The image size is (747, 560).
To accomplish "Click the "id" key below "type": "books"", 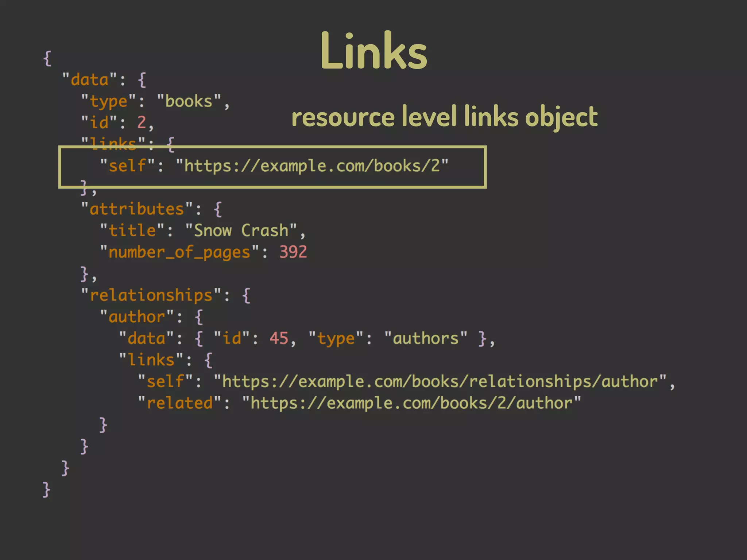I will [x=99, y=122].
